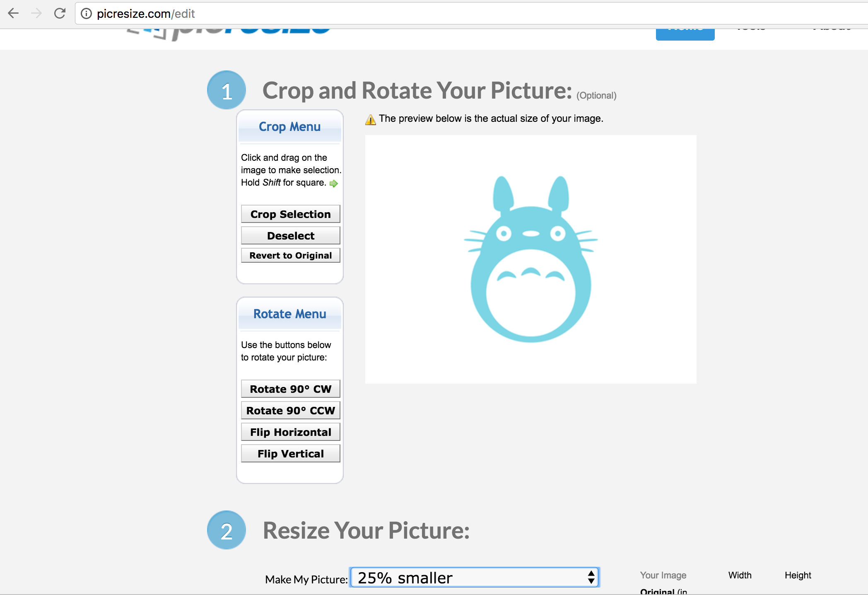
Task: Click the '(Optional)' text
Action: click(596, 96)
